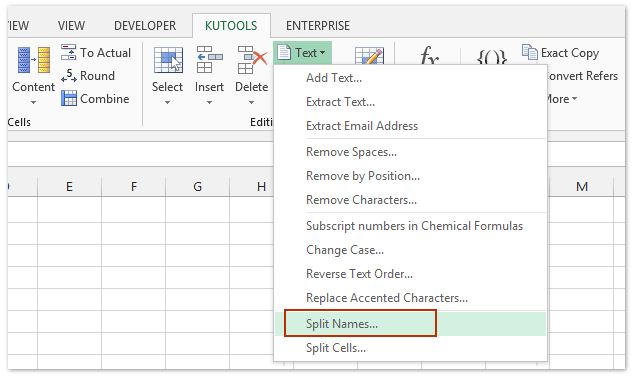Choose Extract Text... menu entry

point(410,102)
